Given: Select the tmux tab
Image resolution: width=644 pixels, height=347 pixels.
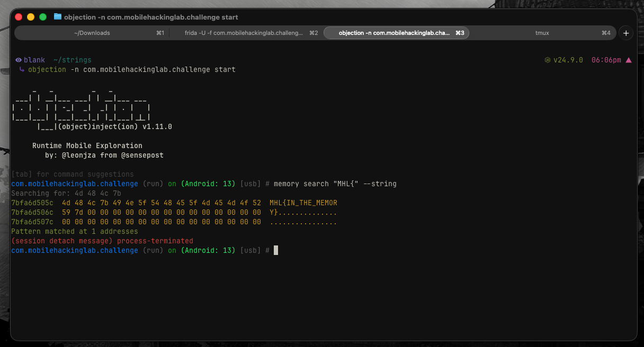Looking at the screenshot, I should [x=542, y=33].
